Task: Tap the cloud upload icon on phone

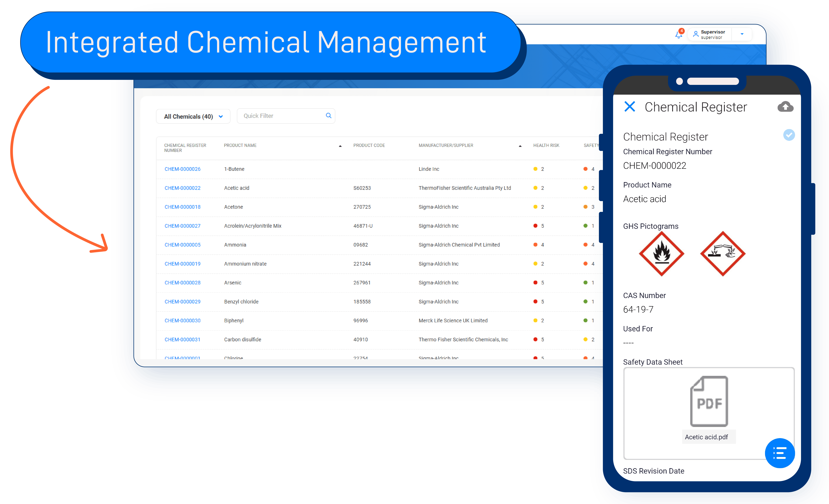Action: tap(785, 107)
